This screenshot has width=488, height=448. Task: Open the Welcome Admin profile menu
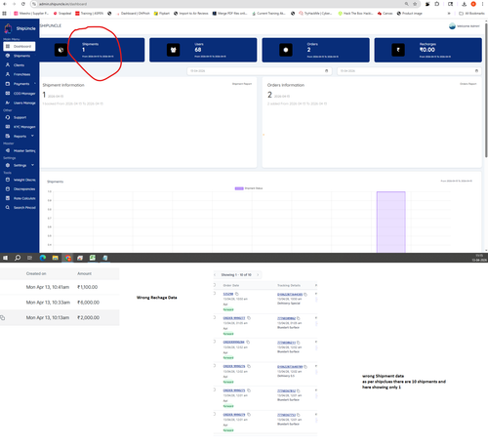tap(465, 26)
